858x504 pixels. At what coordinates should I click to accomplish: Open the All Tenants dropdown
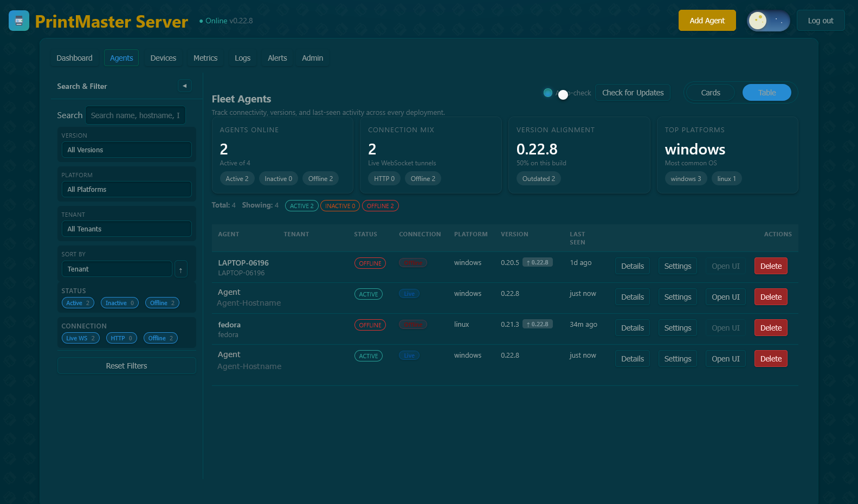click(127, 229)
